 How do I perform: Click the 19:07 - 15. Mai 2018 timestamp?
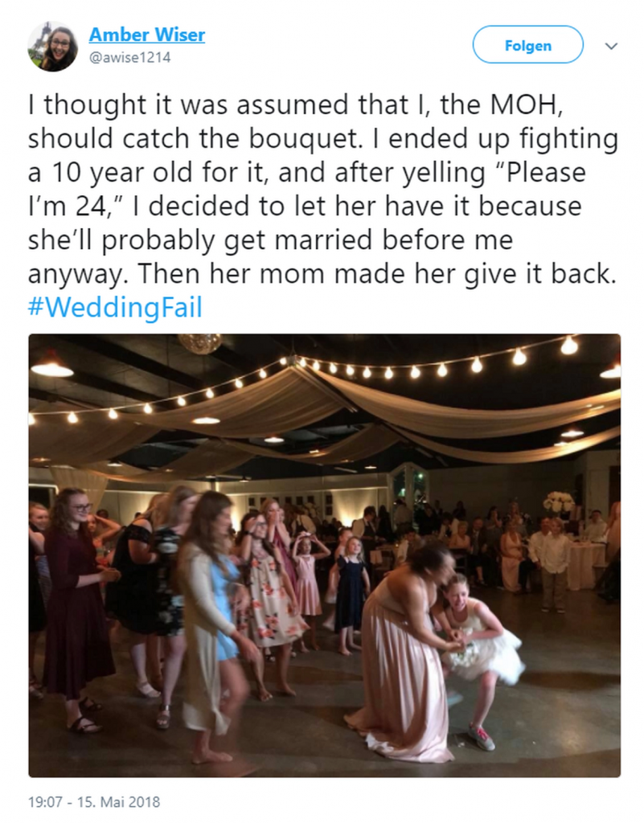(94, 802)
